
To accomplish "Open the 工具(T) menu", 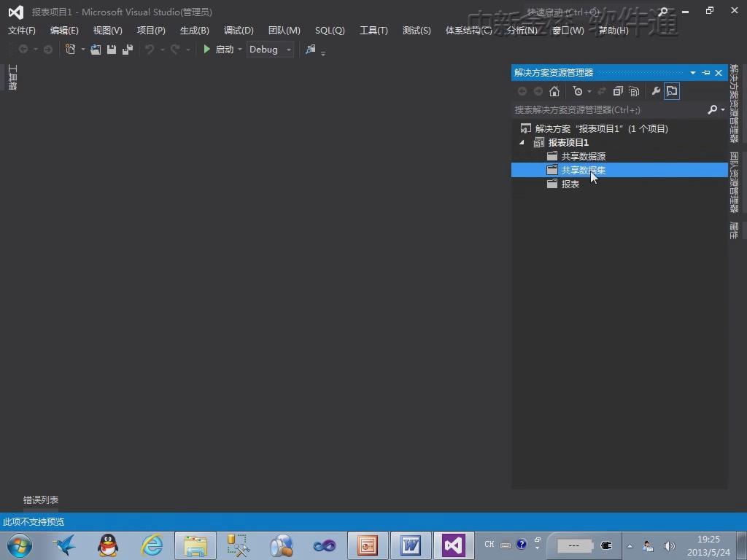I will pyautogui.click(x=373, y=31).
